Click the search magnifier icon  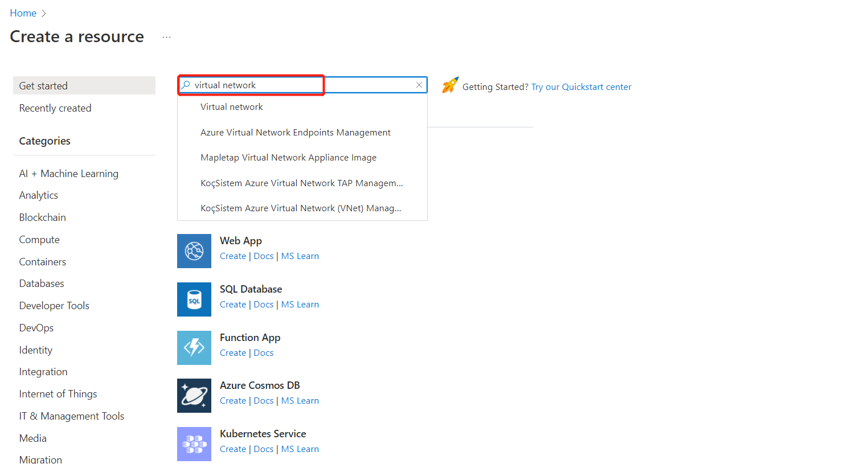(x=186, y=85)
